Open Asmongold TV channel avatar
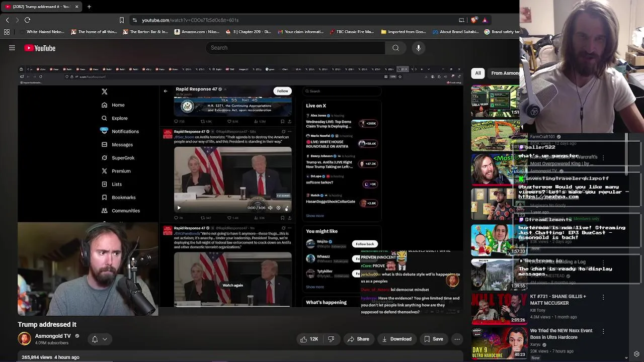The image size is (644, 362). coord(24,339)
